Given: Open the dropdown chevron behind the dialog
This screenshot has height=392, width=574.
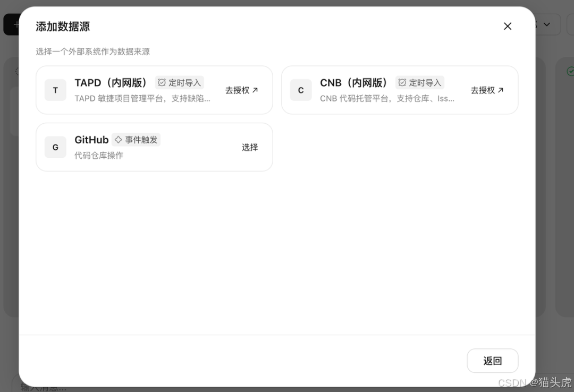Looking at the screenshot, I should tap(546, 24).
